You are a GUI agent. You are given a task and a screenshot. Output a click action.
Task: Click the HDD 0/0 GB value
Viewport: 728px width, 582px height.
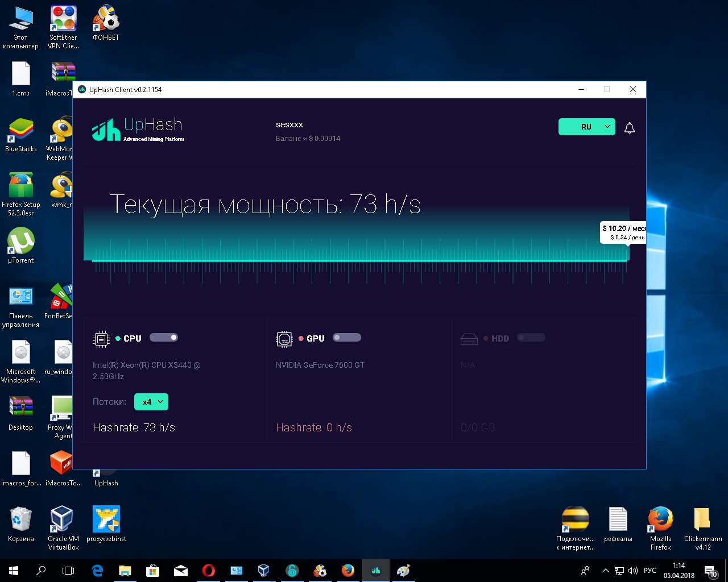click(478, 427)
